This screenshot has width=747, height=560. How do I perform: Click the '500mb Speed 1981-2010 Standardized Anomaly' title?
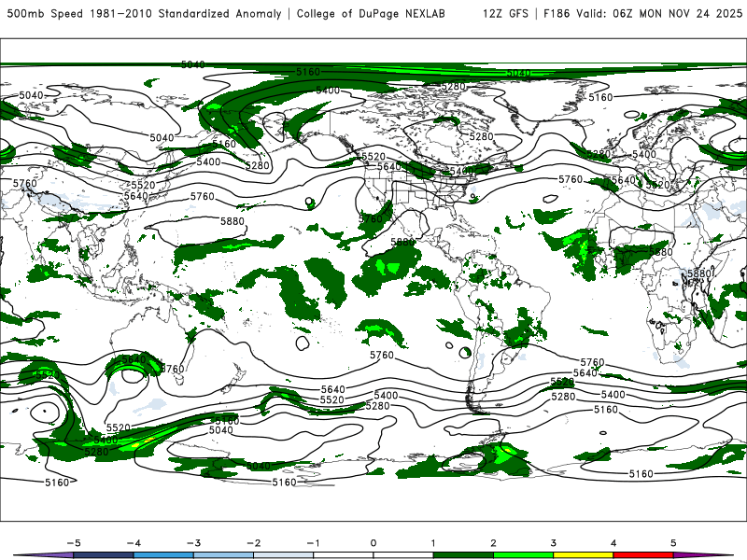[x=144, y=13]
